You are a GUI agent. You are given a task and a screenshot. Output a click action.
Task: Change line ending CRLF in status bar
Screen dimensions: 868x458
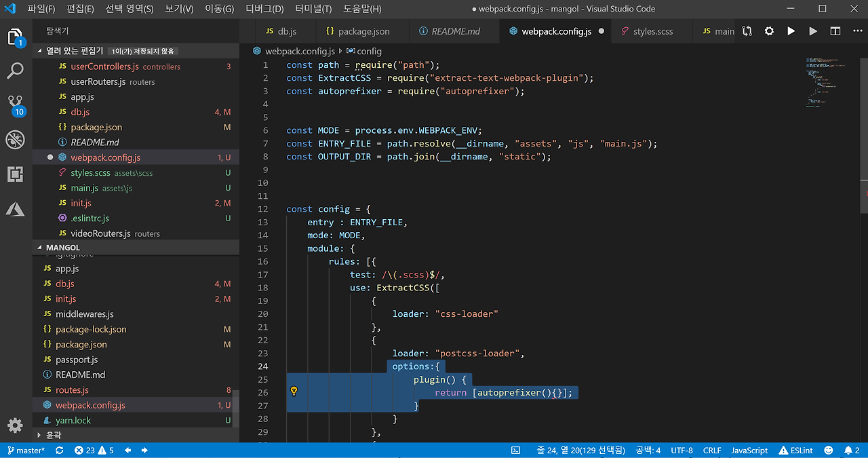(x=712, y=451)
